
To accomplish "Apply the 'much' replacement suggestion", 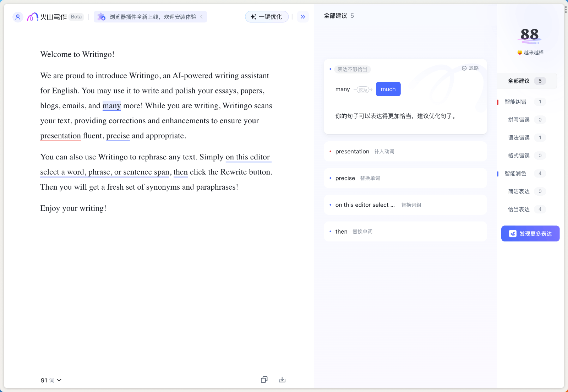I will (x=388, y=89).
